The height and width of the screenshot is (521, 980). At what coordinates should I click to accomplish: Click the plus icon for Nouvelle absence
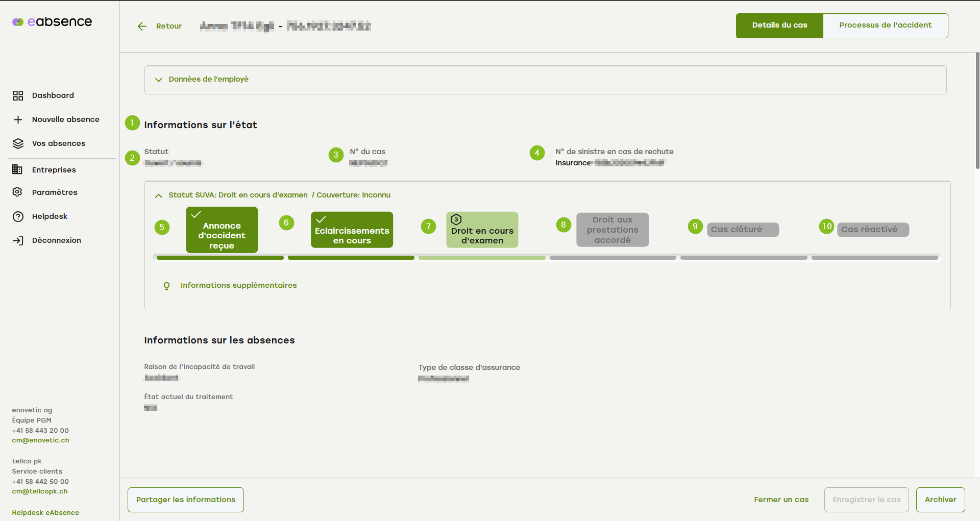coord(18,119)
